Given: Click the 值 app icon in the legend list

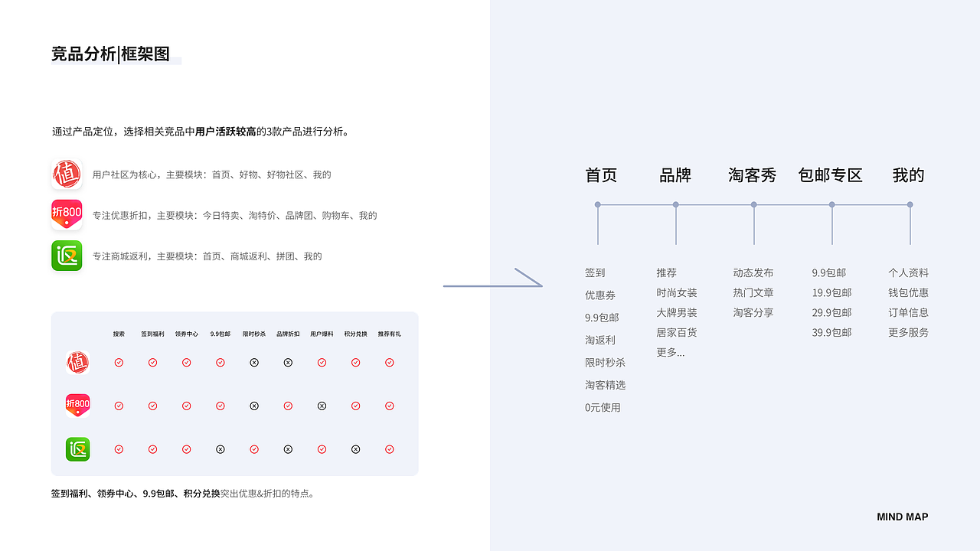Looking at the screenshot, I should [67, 174].
